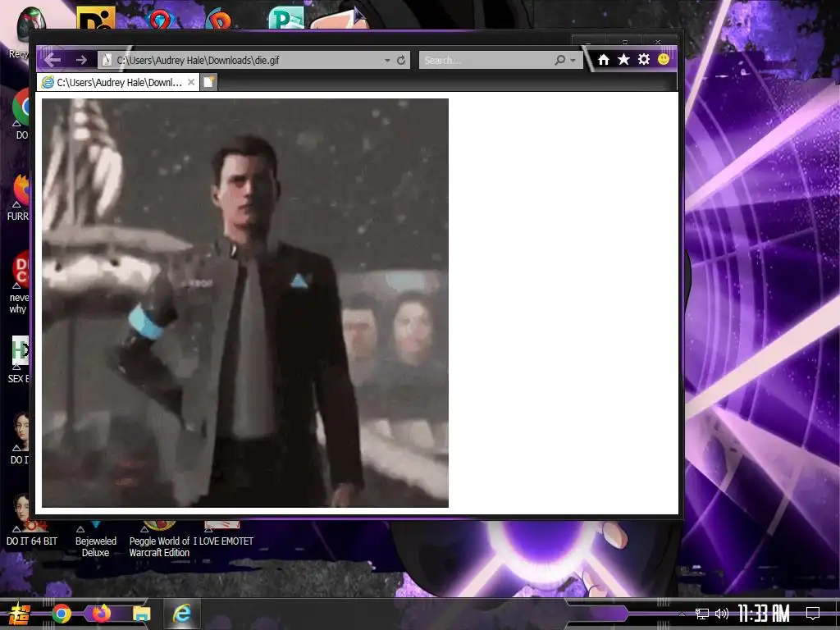Viewport: 840px width, 630px height.
Task: Select the red 'neve why' desktop icon
Action: pos(21,281)
